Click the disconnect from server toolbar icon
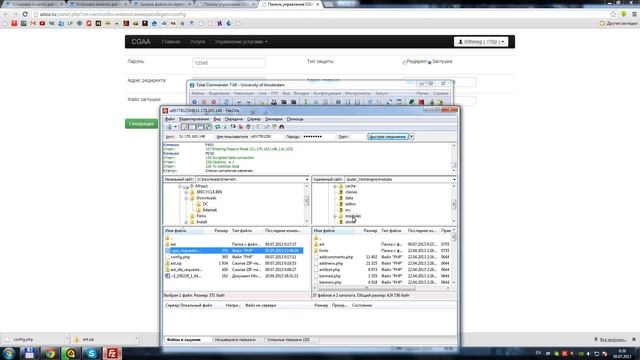Viewport: 640px width, 360px height. (x=241, y=127)
